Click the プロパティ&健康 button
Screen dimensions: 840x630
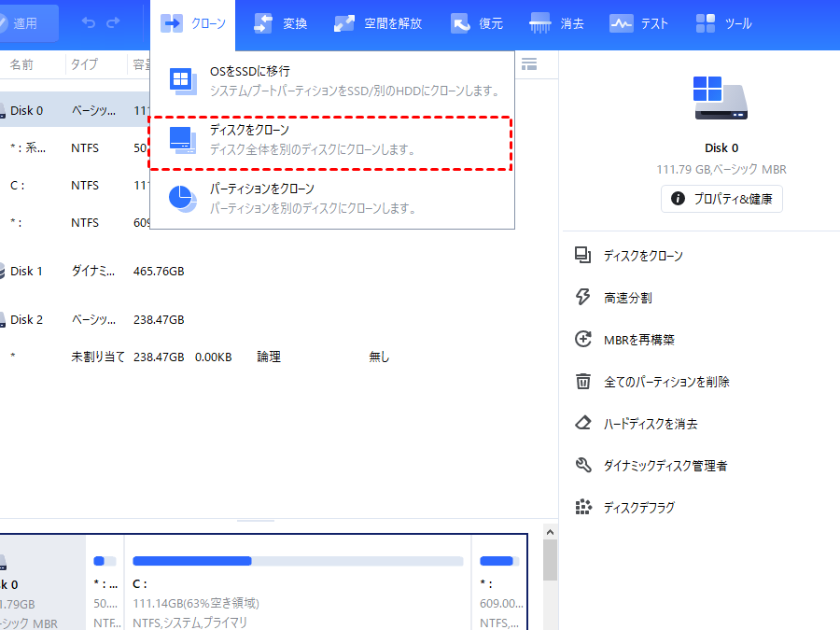click(721, 199)
